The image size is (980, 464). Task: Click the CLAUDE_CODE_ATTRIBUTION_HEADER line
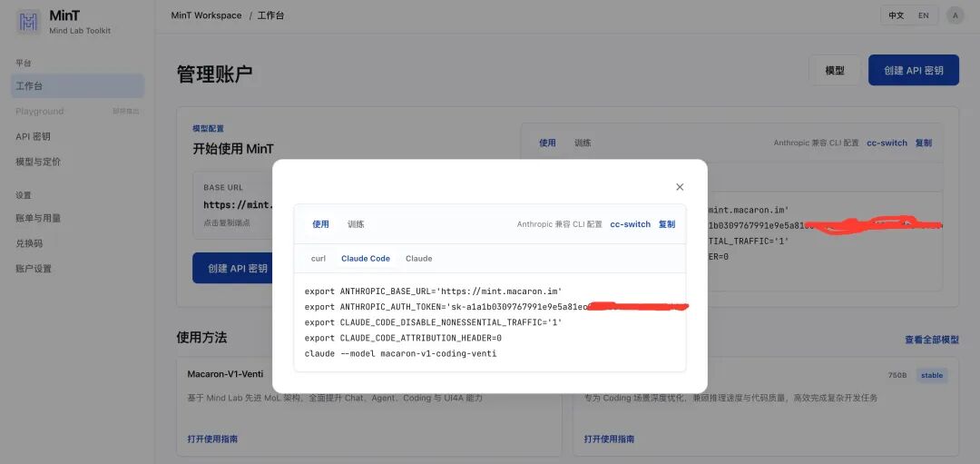click(x=403, y=339)
